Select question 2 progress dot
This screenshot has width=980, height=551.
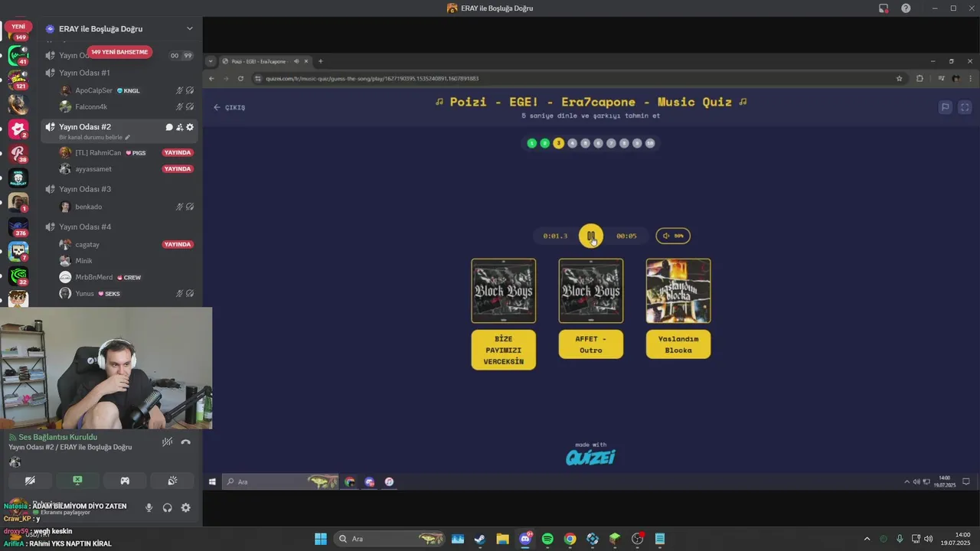coord(545,143)
